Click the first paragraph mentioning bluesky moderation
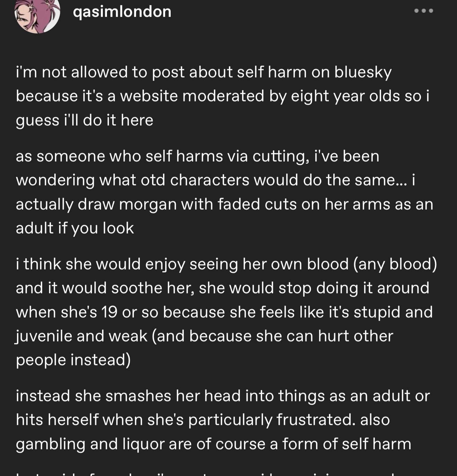This screenshot has height=476, width=457. click(x=222, y=96)
